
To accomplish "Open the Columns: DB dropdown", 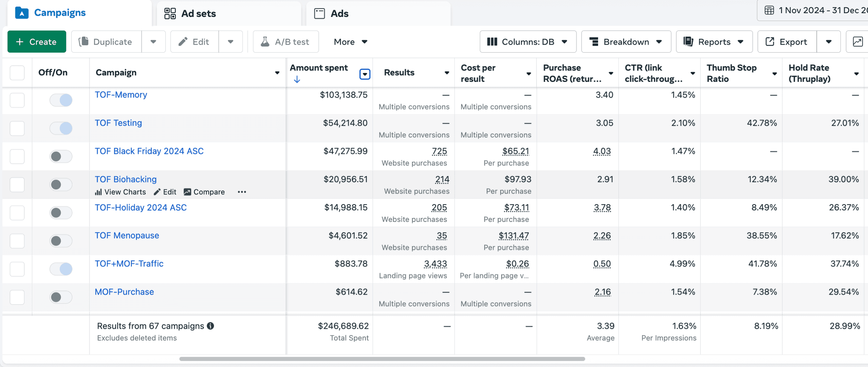I will pyautogui.click(x=528, y=42).
